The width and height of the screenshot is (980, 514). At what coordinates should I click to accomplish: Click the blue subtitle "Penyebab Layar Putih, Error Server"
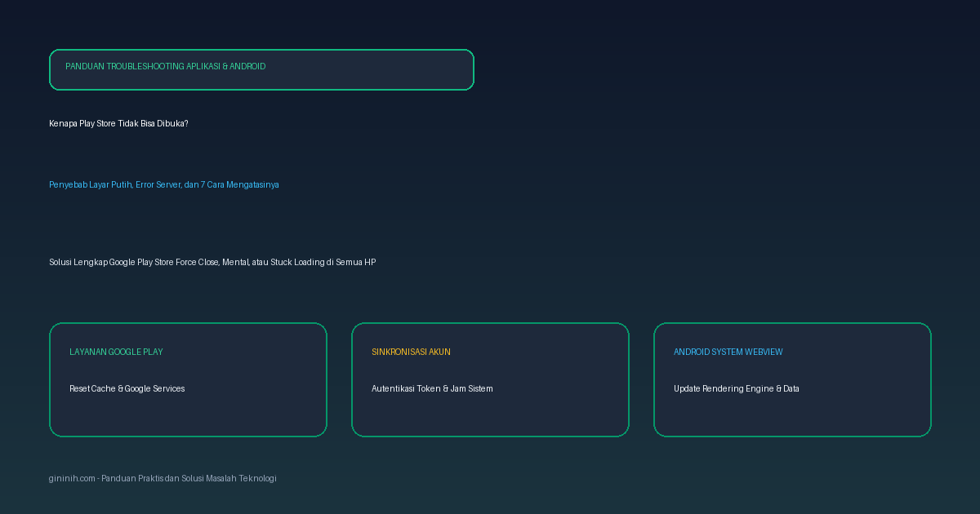point(164,184)
